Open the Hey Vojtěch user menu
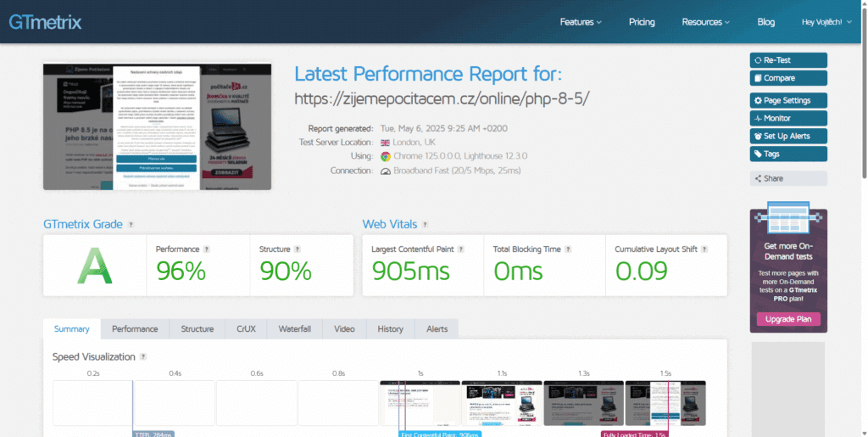The height and width of the screenshot is (437, 868). [826, 22]
